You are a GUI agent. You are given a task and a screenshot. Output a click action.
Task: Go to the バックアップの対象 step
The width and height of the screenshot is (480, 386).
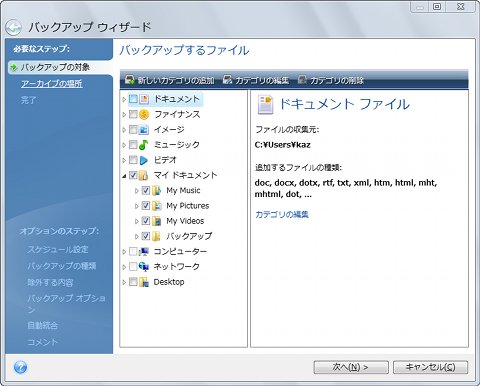pyautogui.click(x=55, y=67)
